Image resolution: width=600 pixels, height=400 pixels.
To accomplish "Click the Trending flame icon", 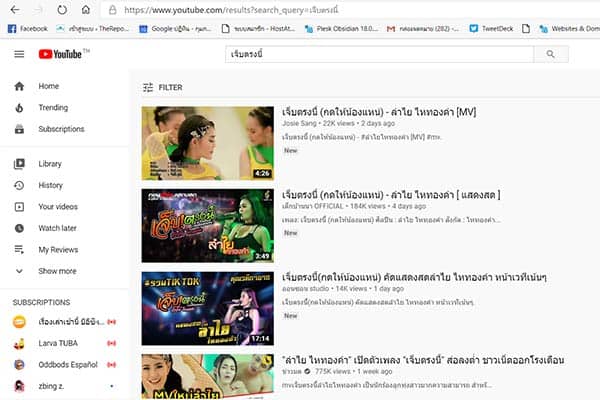I will point(19,108).
